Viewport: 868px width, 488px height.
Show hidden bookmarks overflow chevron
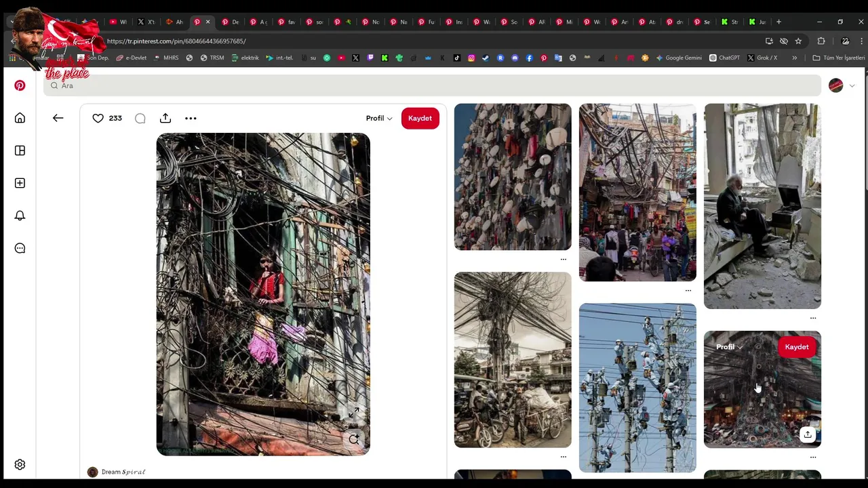(794, 58)
